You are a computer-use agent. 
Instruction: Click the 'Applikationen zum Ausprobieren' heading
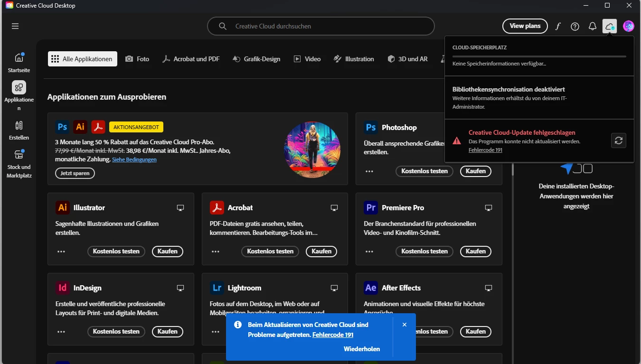click(107, 97)
